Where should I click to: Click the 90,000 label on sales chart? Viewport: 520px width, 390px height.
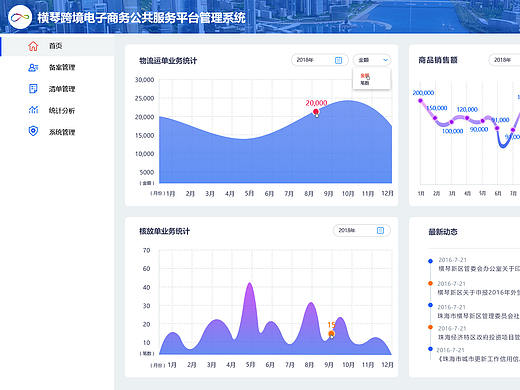click(x=479, y=129)
